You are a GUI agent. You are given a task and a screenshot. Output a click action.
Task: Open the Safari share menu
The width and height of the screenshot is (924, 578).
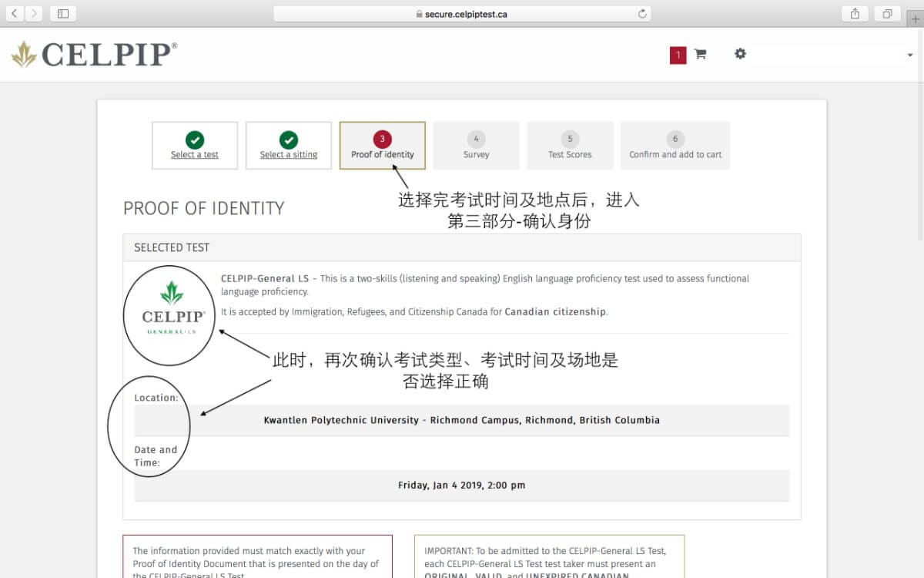pyautogui.click(x=855, y=13)
